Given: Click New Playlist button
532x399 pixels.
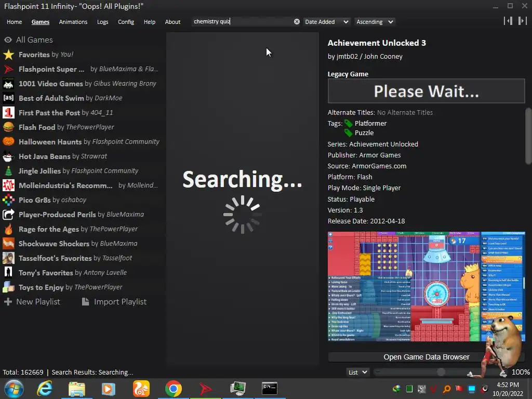Looking at the screenshot, I should (x=32, y=302).
